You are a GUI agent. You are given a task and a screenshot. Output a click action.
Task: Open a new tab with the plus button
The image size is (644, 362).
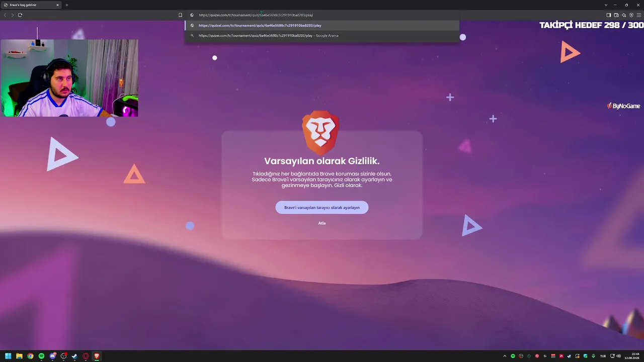coord(66,5)
